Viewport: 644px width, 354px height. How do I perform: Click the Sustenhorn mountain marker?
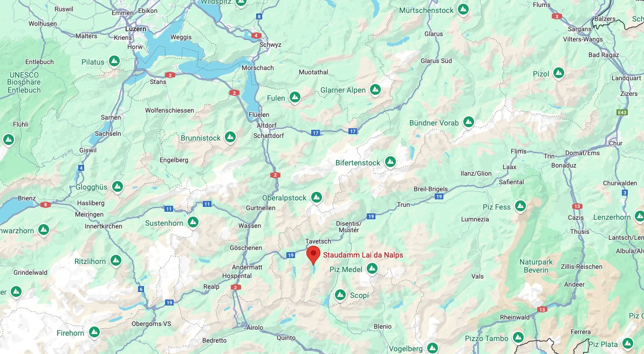tap(193, 223)
